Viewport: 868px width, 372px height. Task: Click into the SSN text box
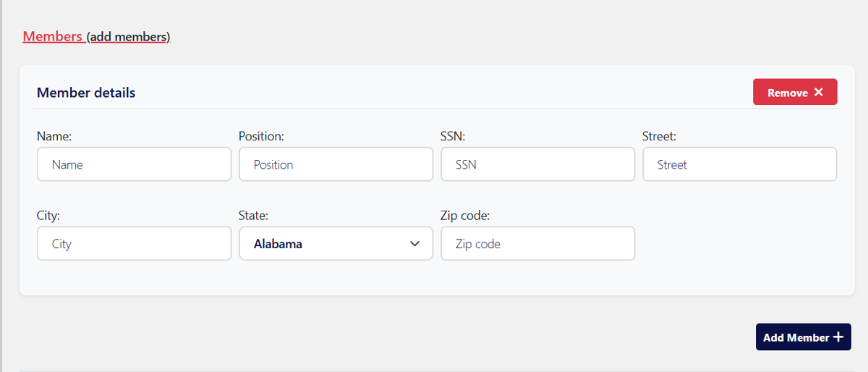pyautogui.click(x=537, y=165)
